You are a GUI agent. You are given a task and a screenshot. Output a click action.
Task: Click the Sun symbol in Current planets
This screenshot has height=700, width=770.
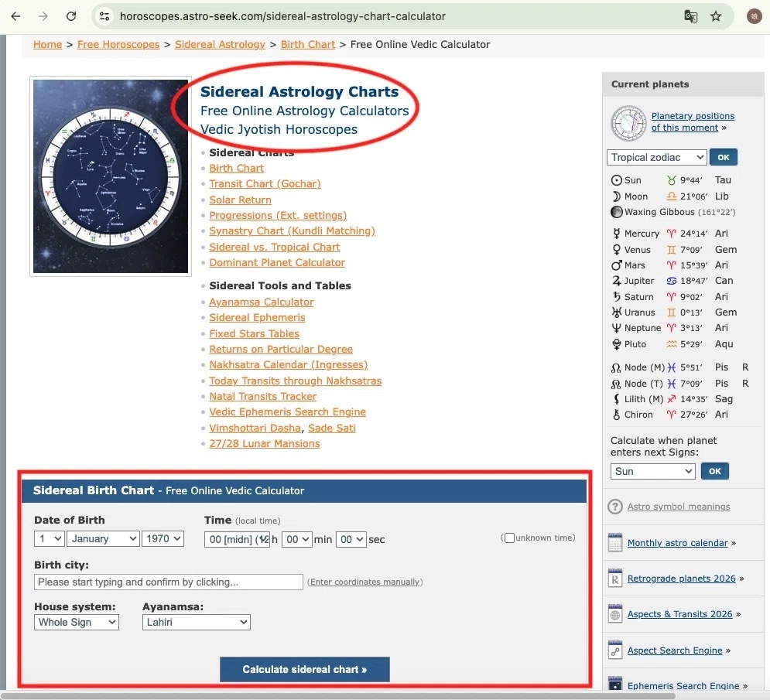tap(616, 180)
